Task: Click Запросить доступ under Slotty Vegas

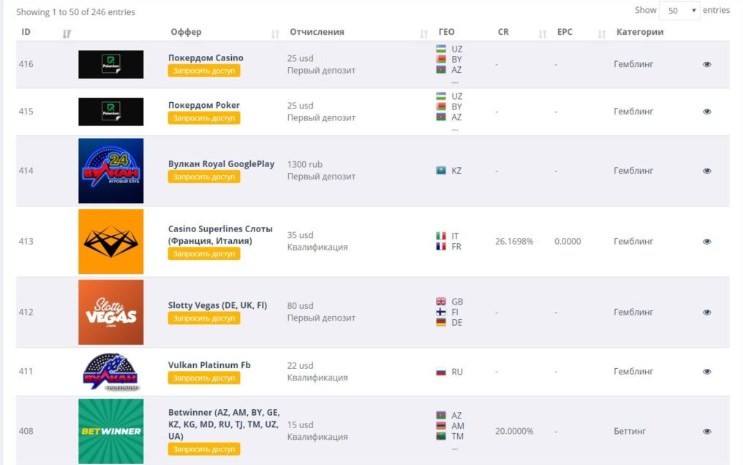Action: tap(204, 318)
